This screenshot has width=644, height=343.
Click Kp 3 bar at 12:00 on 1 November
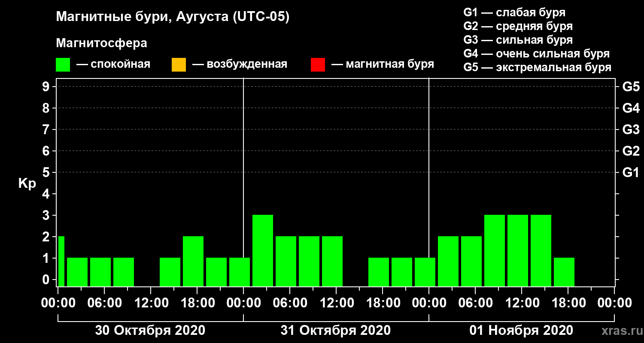tap(518, 250)
